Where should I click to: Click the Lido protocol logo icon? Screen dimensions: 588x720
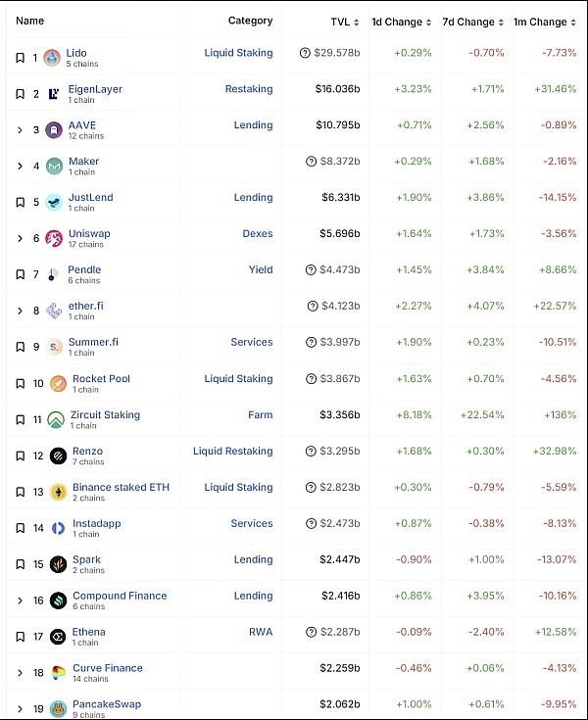coord(52,58)
